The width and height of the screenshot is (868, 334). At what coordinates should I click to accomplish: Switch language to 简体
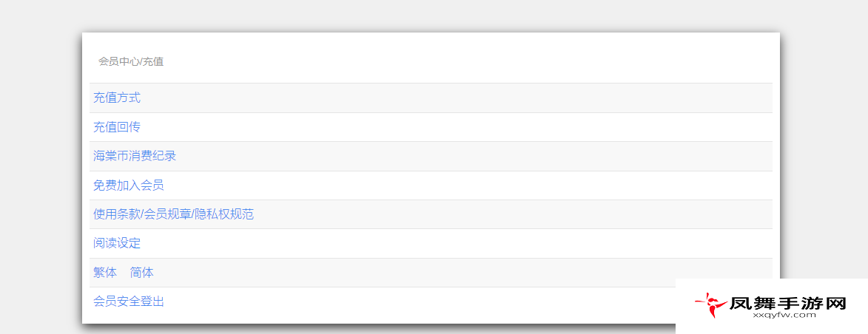tap(142, 272)
